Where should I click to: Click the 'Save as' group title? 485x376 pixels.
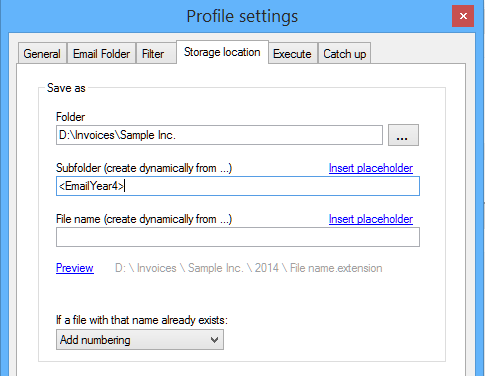point(66,88)
